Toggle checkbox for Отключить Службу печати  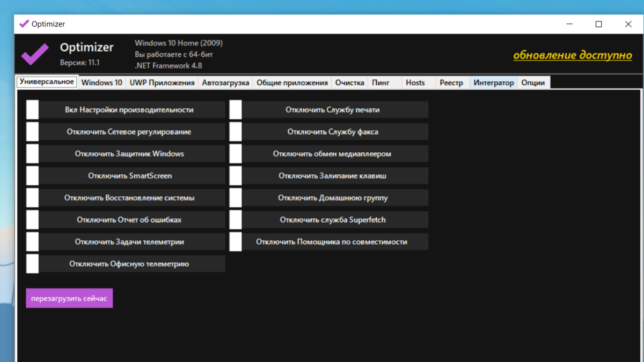point(236,110)
